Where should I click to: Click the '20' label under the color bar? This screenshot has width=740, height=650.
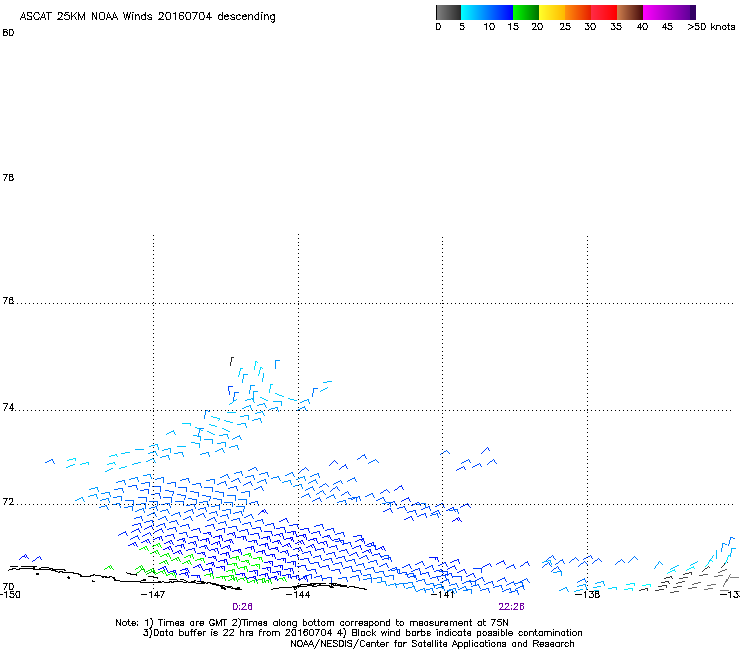[x=537, y=27]
